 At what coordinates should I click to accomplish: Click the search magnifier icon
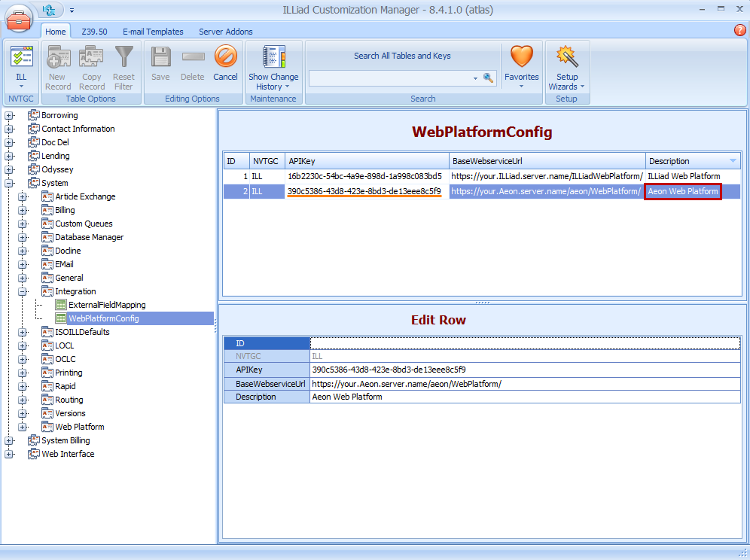coord(488,78)
